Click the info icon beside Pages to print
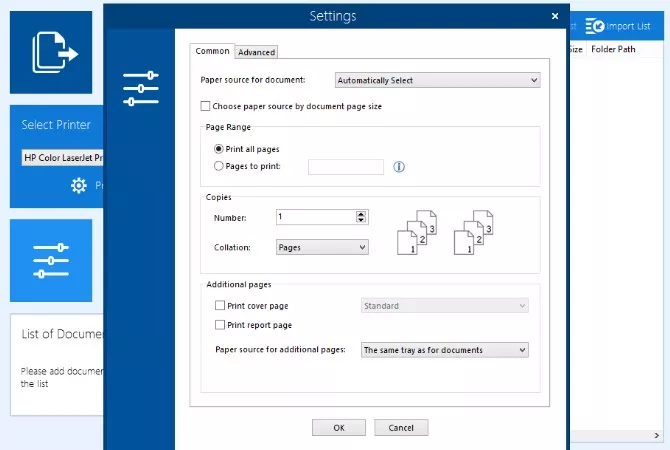The width and height of the screenshot is (670, 450). point(399,167)
